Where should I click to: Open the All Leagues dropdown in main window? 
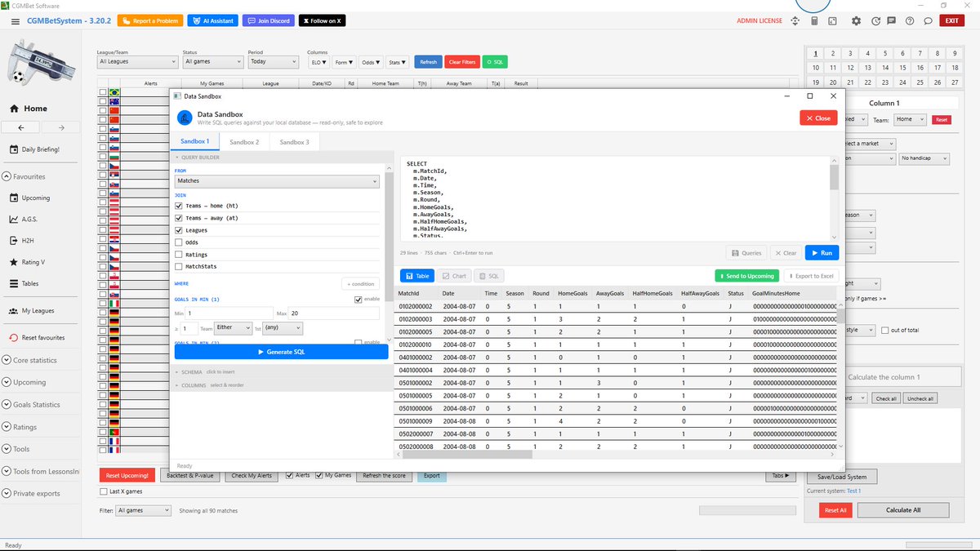pyautogui.click(x=137, y=61)
